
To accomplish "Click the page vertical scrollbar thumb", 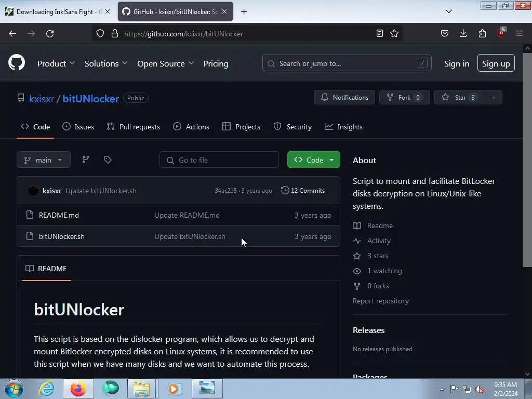I will pos(527,159).
